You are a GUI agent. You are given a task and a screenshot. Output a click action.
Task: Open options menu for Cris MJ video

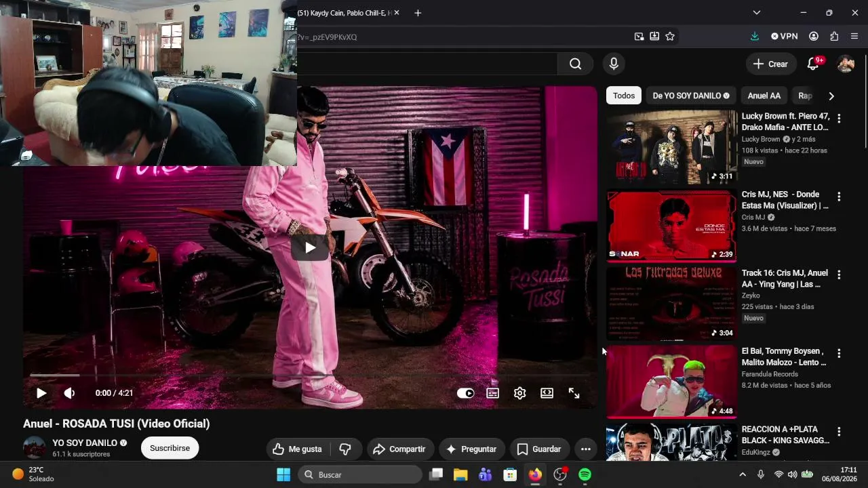coord(839,197)
